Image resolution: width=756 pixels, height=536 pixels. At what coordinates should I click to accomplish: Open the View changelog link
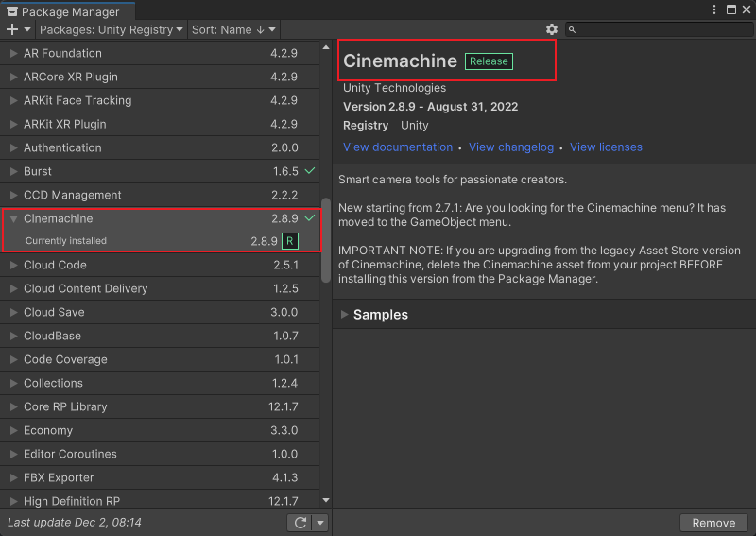coord(510,147)
